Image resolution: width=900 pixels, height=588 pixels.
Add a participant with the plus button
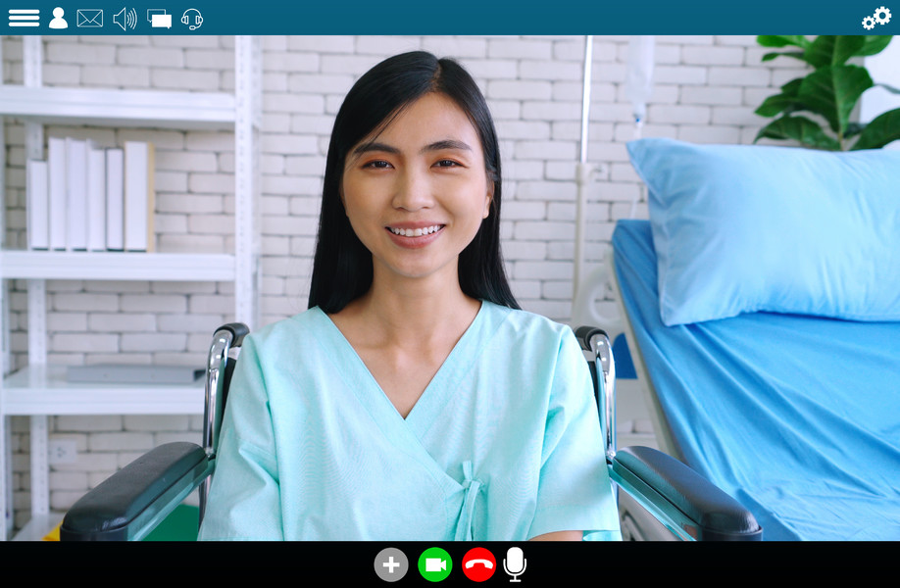point(391,564)
